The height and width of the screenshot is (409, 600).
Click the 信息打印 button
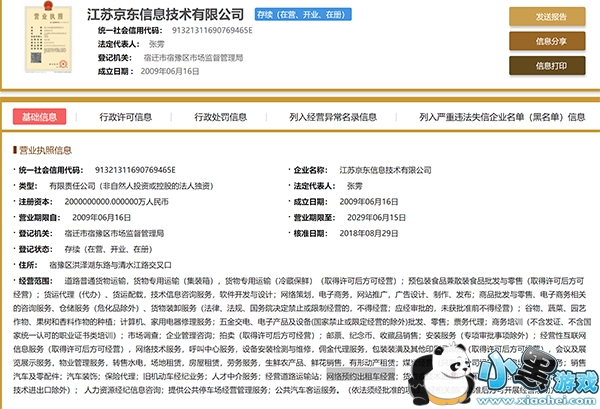coord(547,65)
